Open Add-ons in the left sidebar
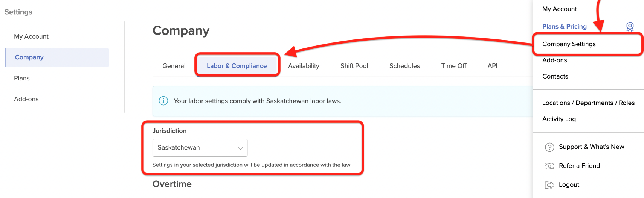Screen dimensions: 644x198 26,99
